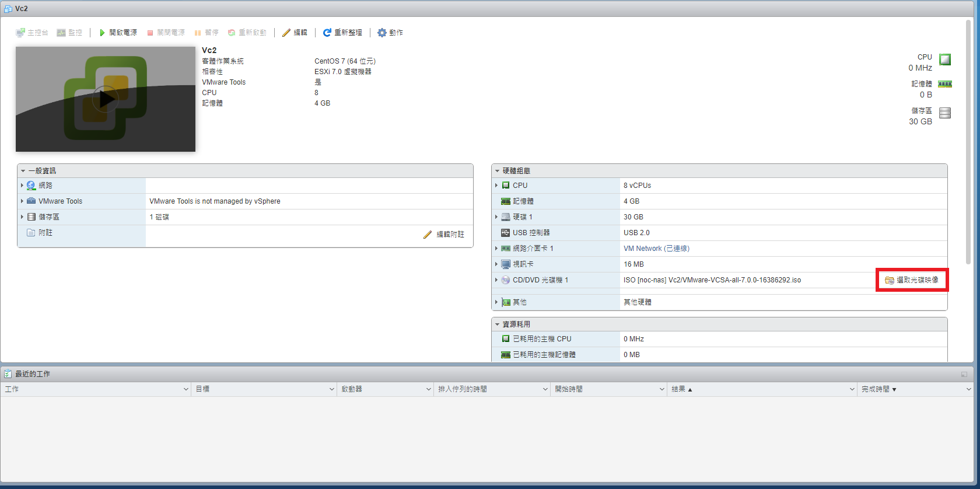Viewport: 980px width, 489px height.
Task: Click the 已耗用的主機 CPU icon
Action: 506,339
